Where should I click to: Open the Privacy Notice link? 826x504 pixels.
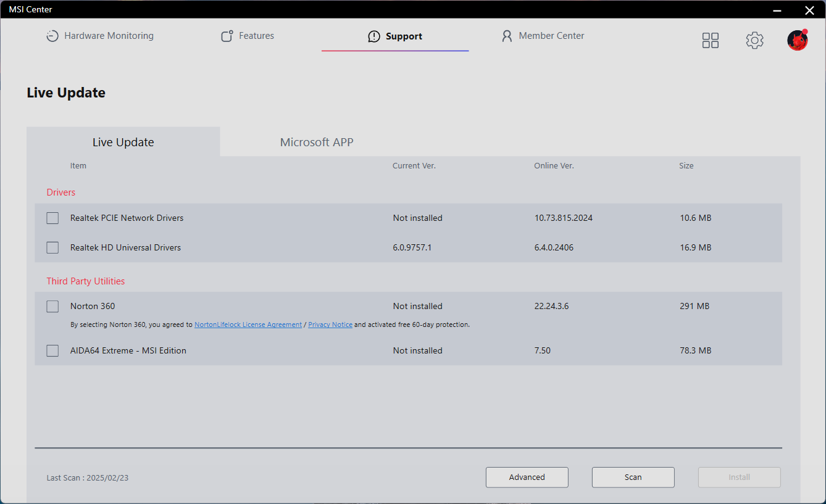330,324
